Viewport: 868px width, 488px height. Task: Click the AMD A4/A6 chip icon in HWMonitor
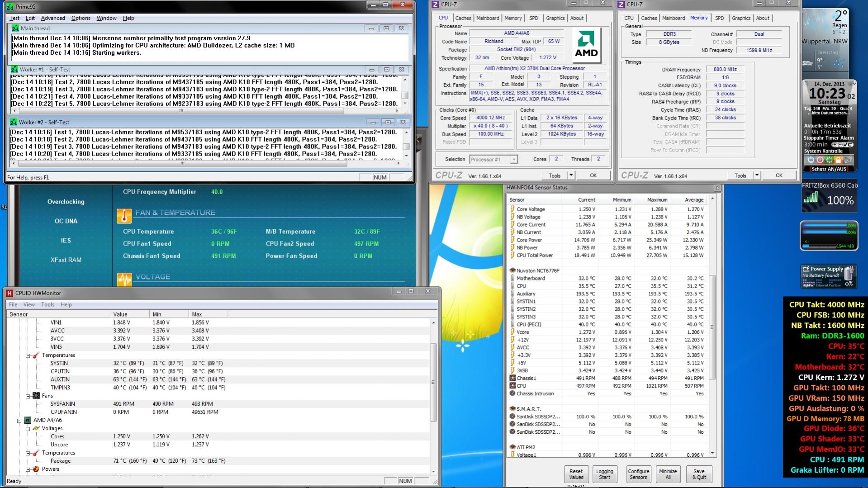coord(28,420)
